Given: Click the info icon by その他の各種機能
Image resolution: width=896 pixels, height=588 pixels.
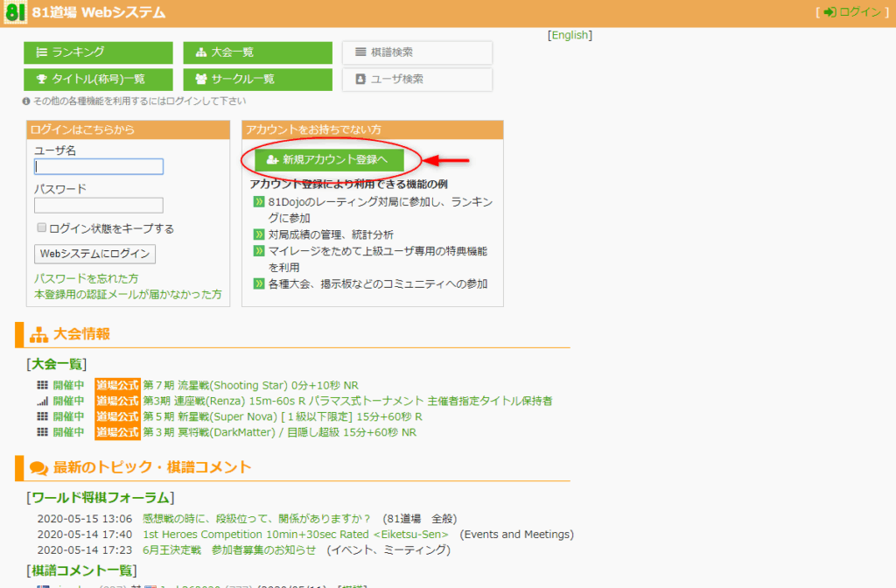Looking at the screenshot, I should 26,101.
